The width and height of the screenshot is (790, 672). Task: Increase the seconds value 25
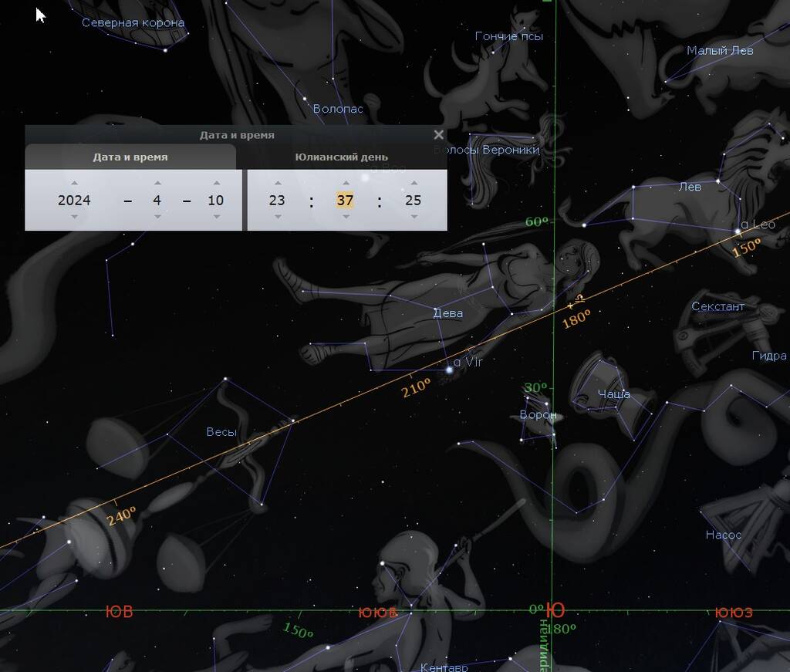point(414,183)
